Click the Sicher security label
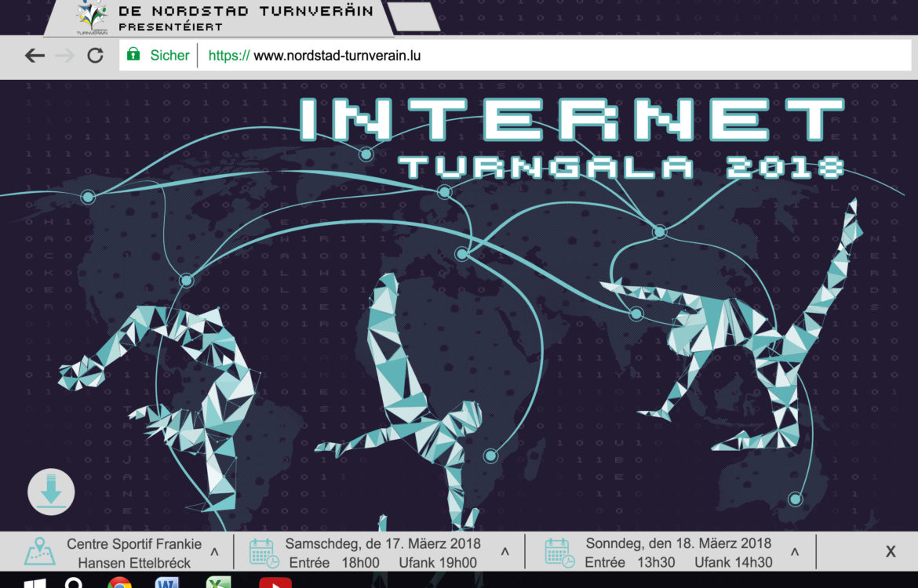The image size is (918, 588). click(169, 56)
